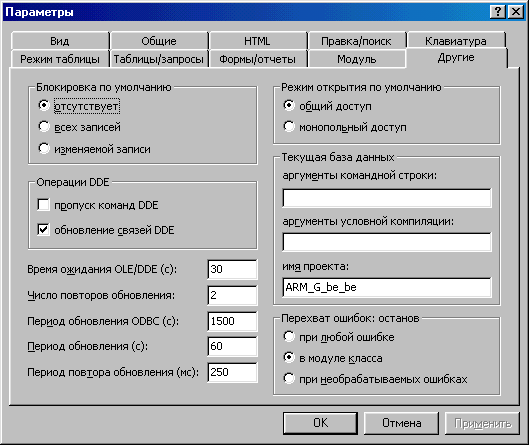Switch to the Общие tab
The image size is (529, 445).
pyautogui.click(x=159, y=41)
